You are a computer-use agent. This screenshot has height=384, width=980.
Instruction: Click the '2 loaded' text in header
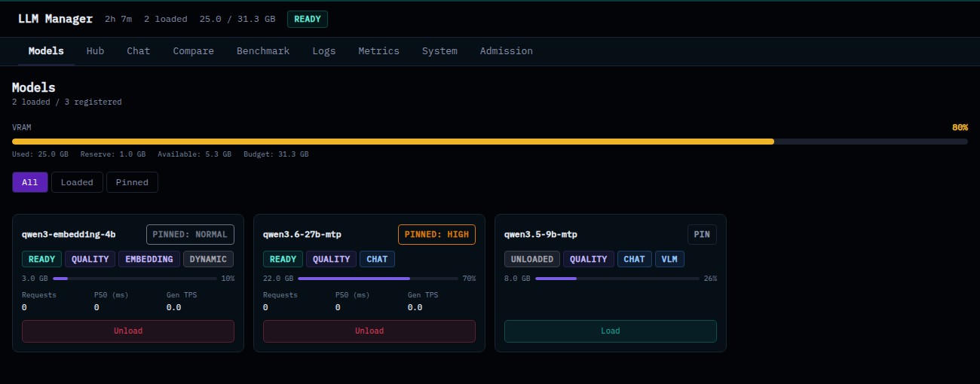[166, 19]
